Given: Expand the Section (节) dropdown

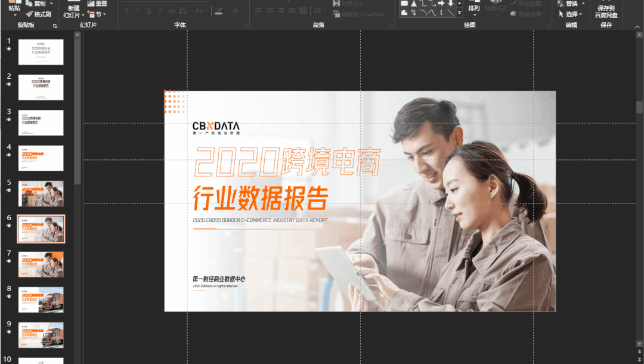Looking at the screenshot, I should pyautogui.click(x=97, y=14).
